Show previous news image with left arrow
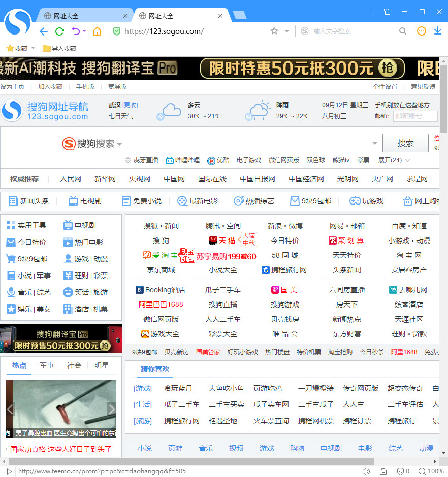The image size is (448, 477). (x=10, y=409)
